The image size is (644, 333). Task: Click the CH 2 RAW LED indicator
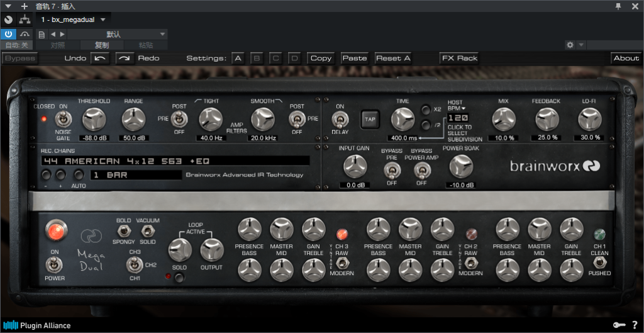[471, 234]
